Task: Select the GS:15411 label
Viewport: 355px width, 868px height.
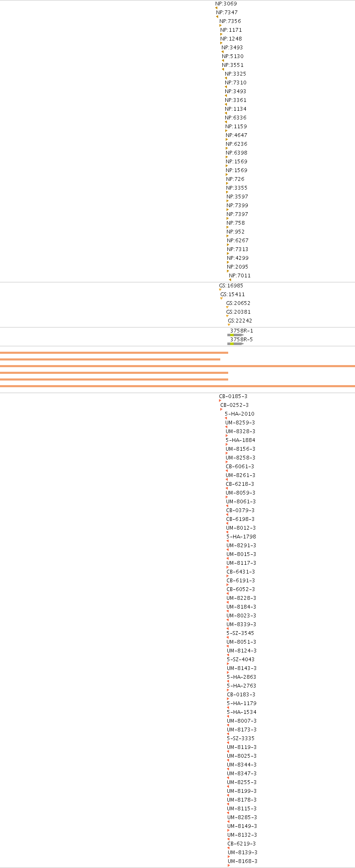Action: [233, 294]
